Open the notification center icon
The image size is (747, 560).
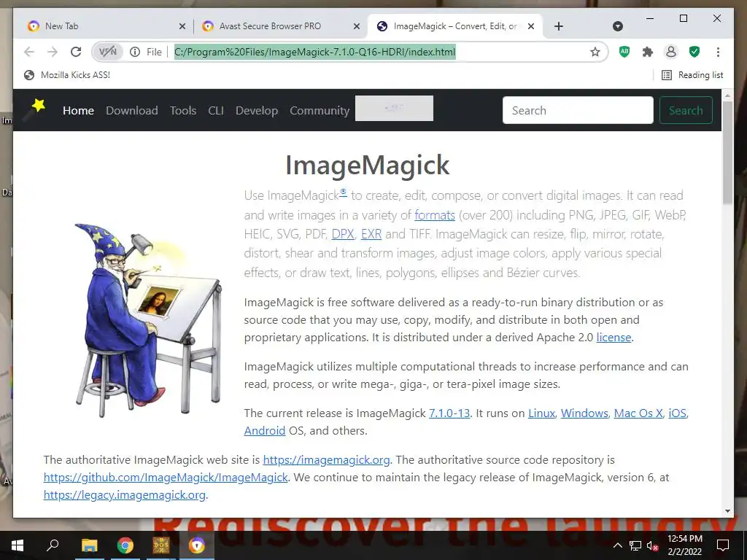[x=723, y=545]
